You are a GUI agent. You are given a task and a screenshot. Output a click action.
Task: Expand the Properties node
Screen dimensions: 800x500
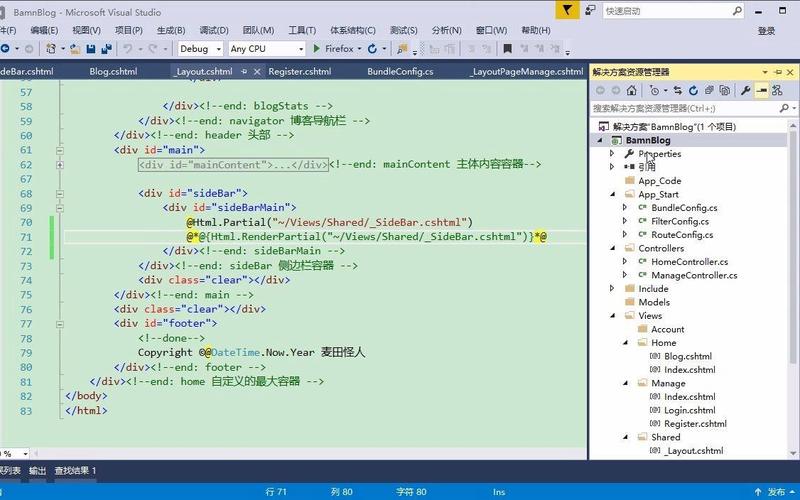612,153
